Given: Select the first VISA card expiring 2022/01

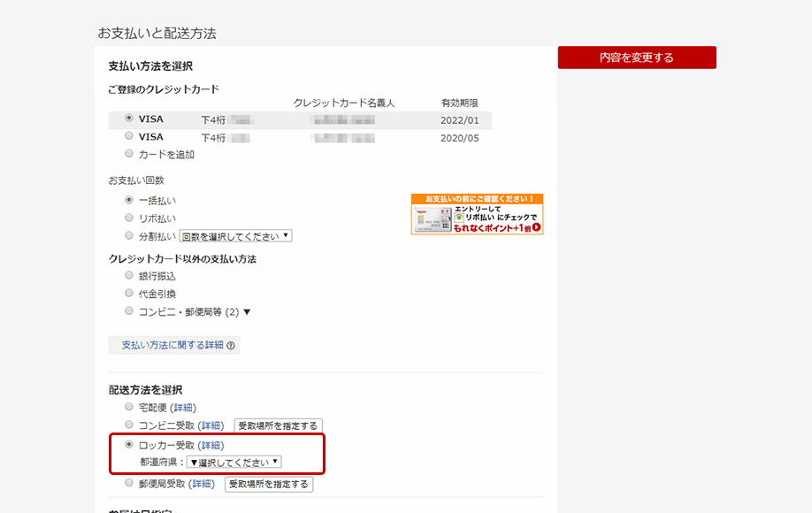Looking at the screenshot, I should 130,119.
